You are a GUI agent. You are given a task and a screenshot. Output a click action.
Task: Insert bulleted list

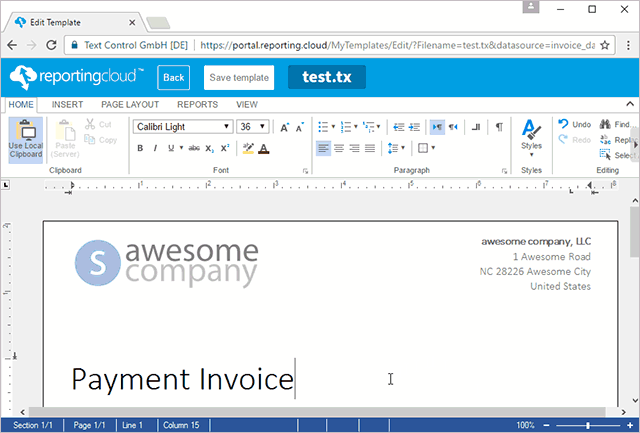(x=323, y=127)
